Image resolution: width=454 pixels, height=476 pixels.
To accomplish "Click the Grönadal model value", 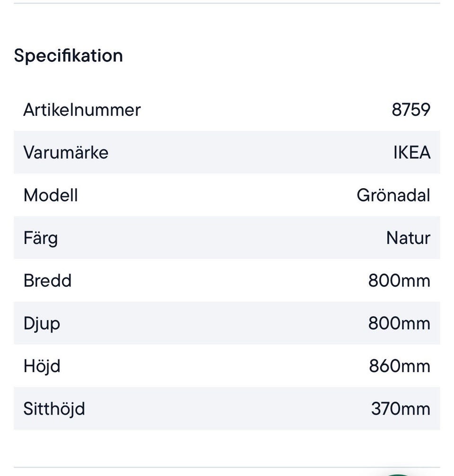I will tap(393, 195).
